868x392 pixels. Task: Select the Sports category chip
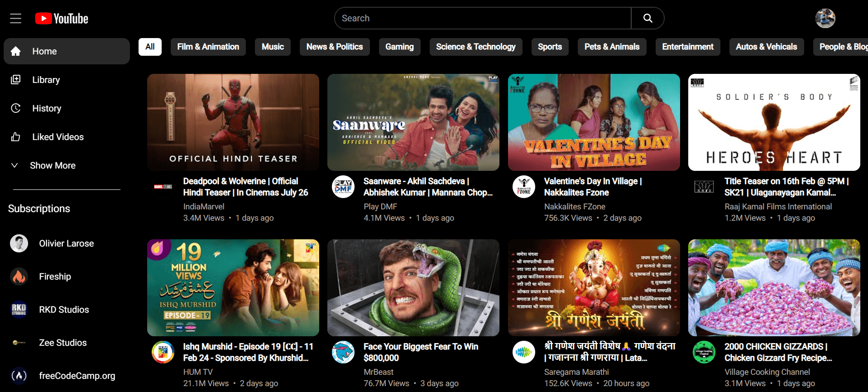point(550,47)
